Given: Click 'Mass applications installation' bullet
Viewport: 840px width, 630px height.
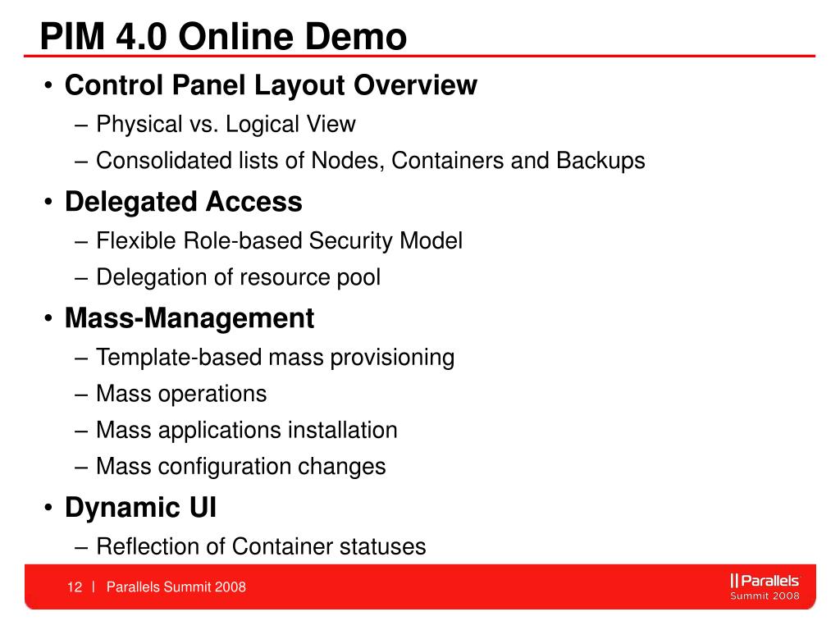Looking at the screenshot, I should pyautogui.click(x=246, y=430).
